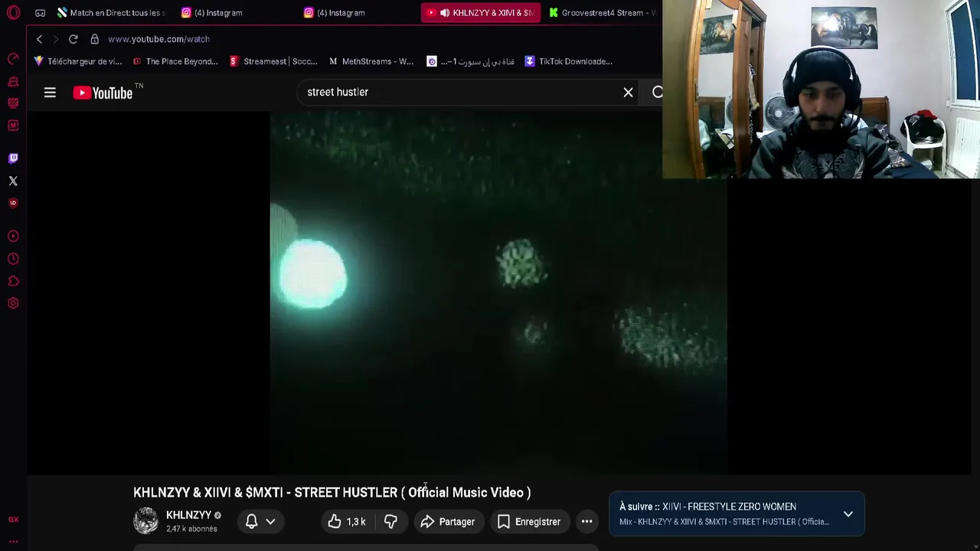The height and width of the screenshot is (551, 980).
Task: Go back with the browser back arrow
Action: (x=39, y=39)
